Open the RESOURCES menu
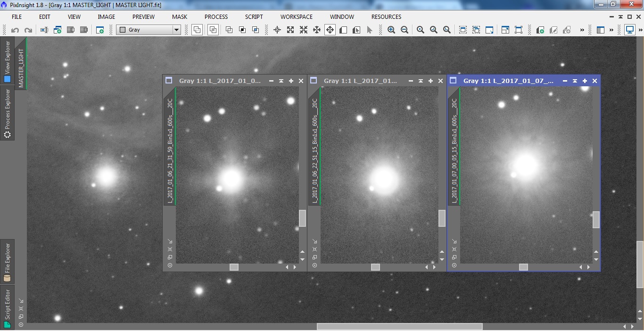This screenshot has height=331, width=644. (386, 17)
